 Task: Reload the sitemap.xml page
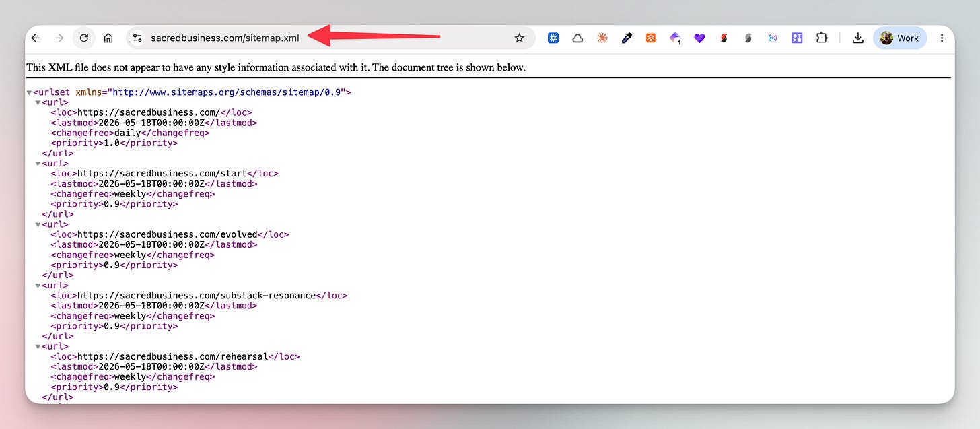point(83,38)
